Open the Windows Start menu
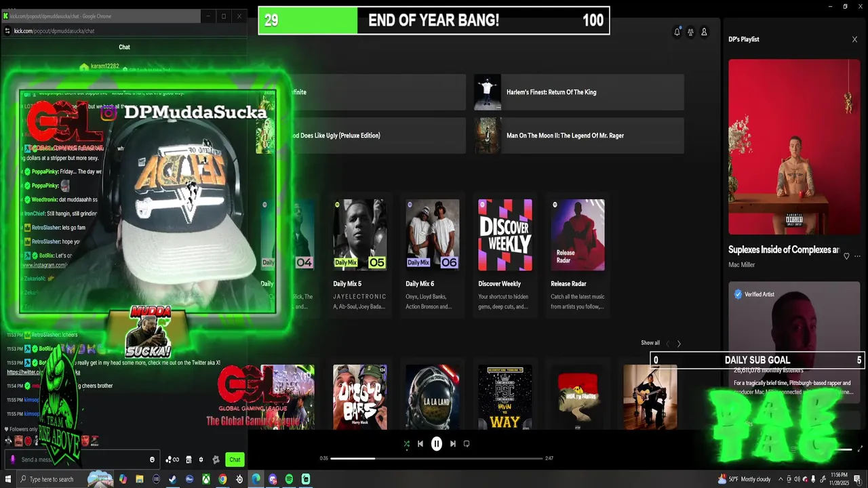This screenshot has width=868, height=488. click(x=8, y=479)
